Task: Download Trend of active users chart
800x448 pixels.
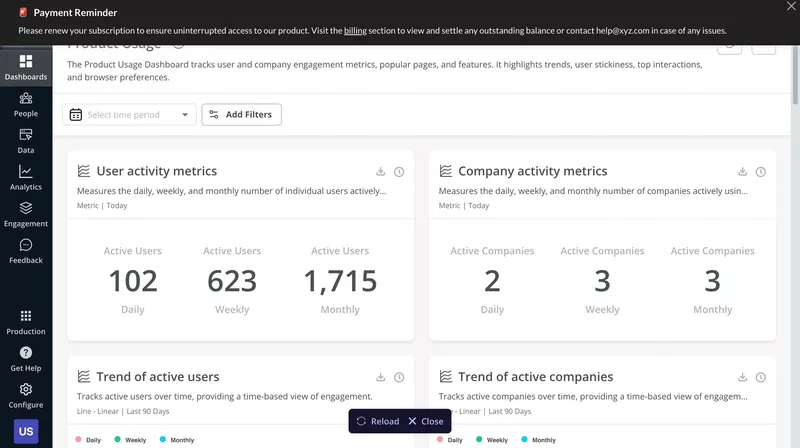Action: click(x=381, y=377)
